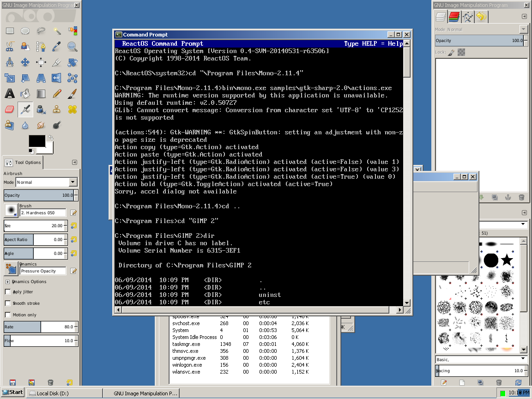The height and width of the screenshot is (399, 532).
Task: Reset brush Size to native value
Action: pyautogui.click(x=73, y=226)
